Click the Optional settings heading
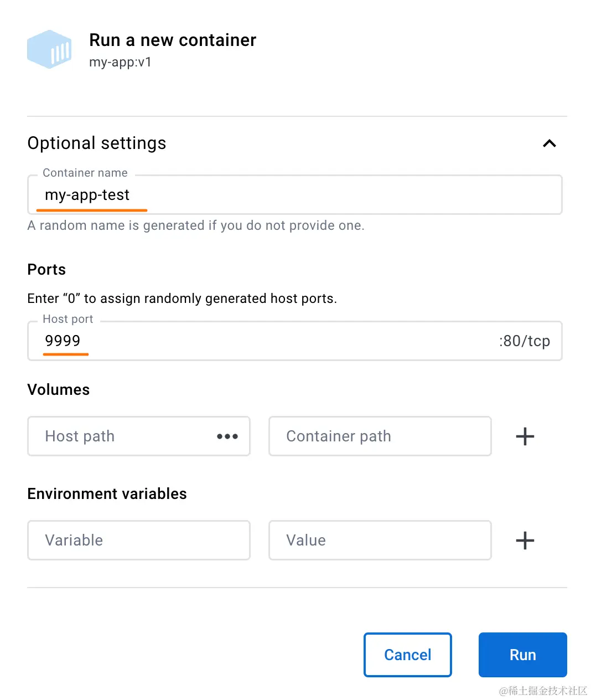This screenshot has width=591, height=700. (97, 143)
